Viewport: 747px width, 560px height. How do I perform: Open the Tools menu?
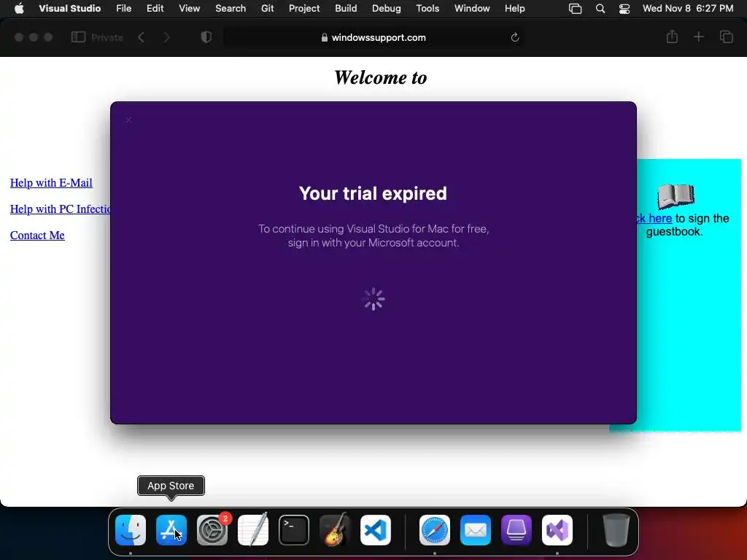[427, 9]
